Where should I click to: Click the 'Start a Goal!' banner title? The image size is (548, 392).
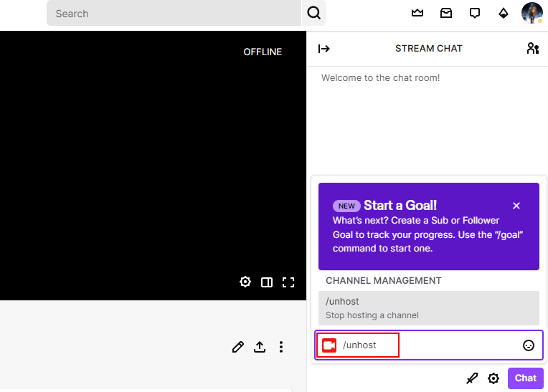[400, 205]
